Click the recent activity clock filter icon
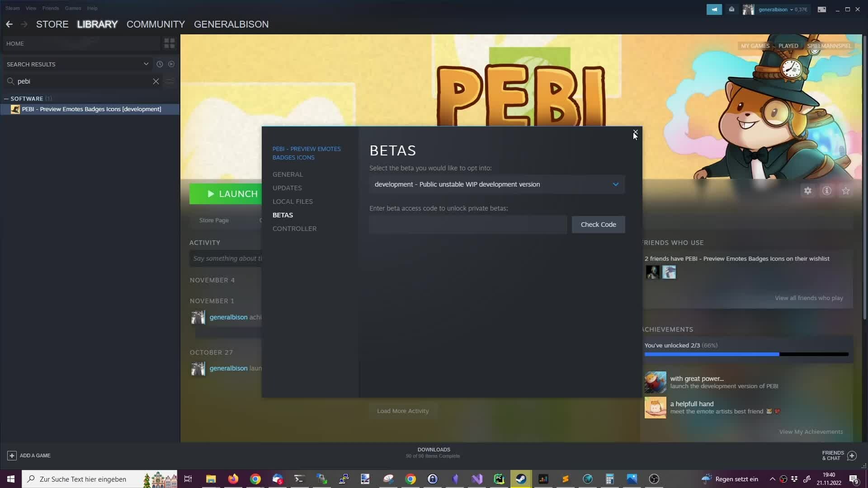Viewport: 868px width, 488px height. pos(160,64)
